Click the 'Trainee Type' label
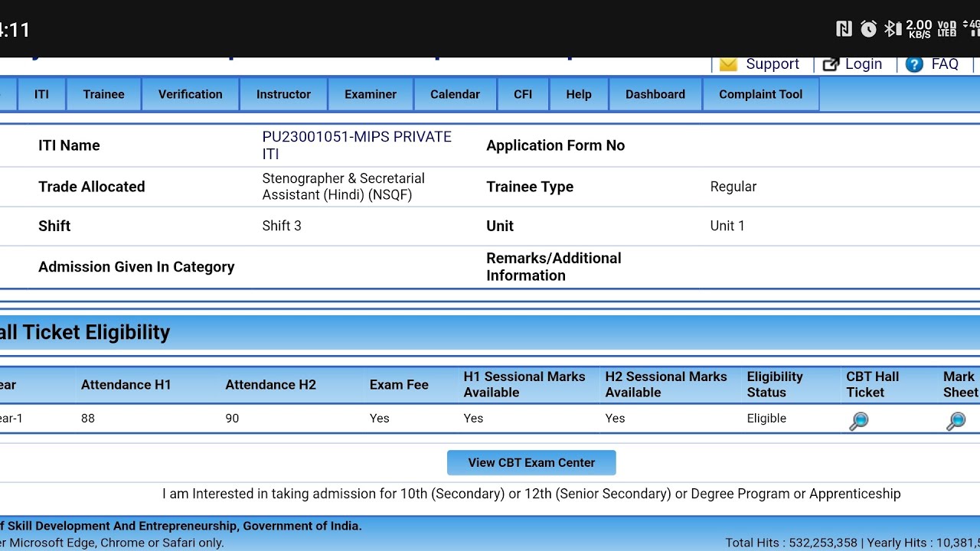This screenshot has width=980, height=551. (x=530, y=187)
